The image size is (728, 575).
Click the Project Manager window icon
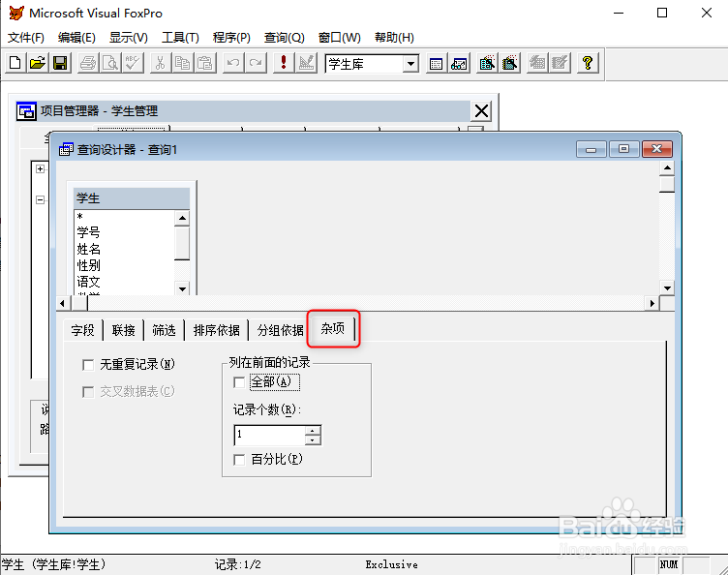coord(26,111)
